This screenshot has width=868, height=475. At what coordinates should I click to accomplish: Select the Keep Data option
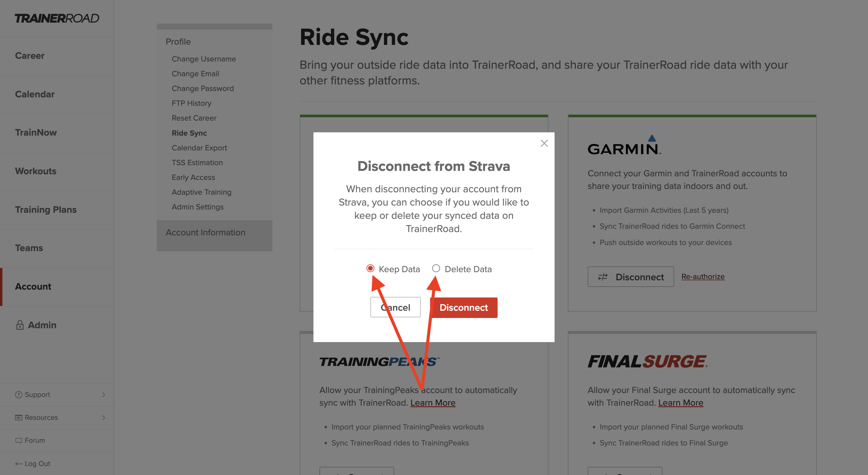coord(371,269)
